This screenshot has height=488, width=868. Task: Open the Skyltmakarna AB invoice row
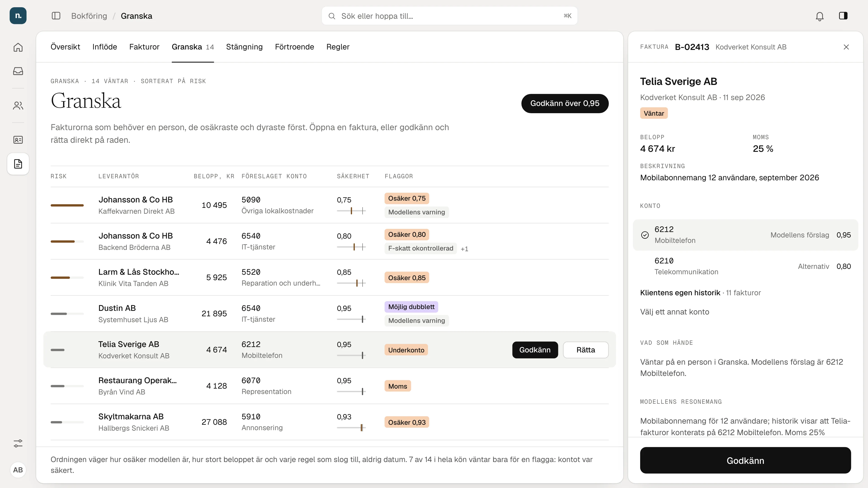330,422
